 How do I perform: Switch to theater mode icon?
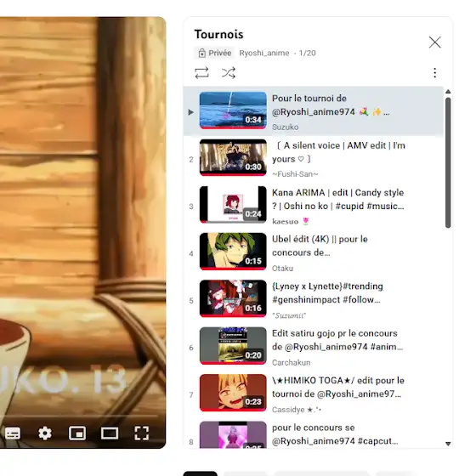(110, 433)
